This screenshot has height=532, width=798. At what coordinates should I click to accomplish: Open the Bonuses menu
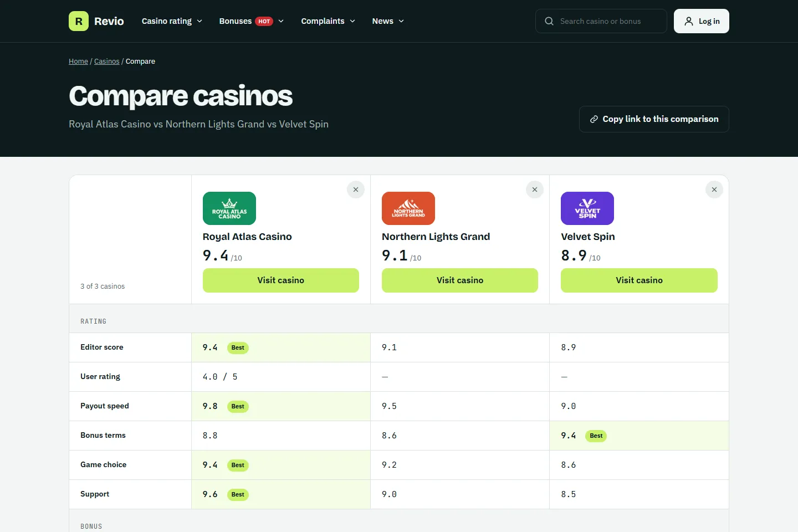tap(252, 21)
